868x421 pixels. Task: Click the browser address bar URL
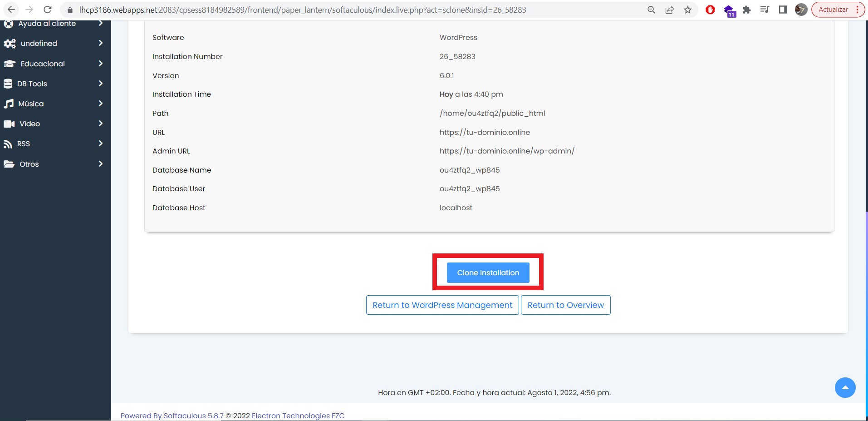pos(303,10)
